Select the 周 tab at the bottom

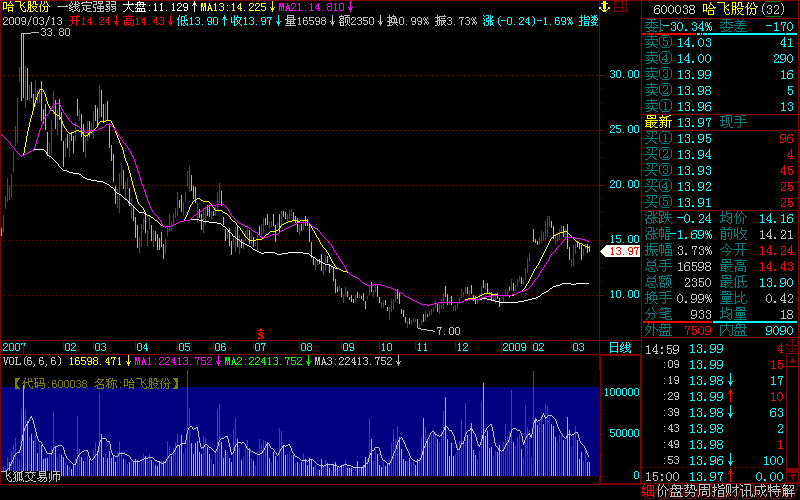[x=706, y=492]
